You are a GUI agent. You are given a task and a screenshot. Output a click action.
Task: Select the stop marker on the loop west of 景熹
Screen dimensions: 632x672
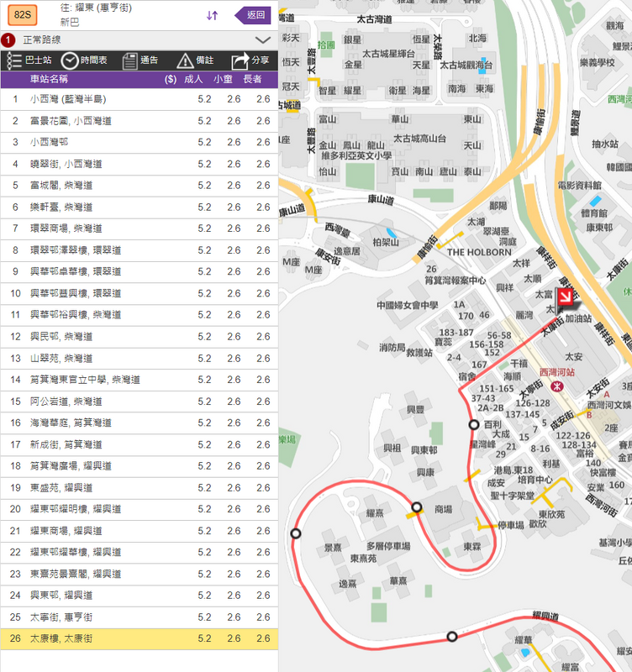tap(296, 533)
